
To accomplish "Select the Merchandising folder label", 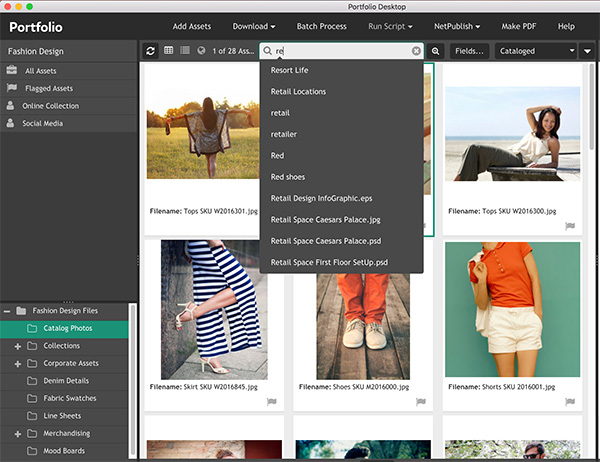I will (x=67, y=434).
